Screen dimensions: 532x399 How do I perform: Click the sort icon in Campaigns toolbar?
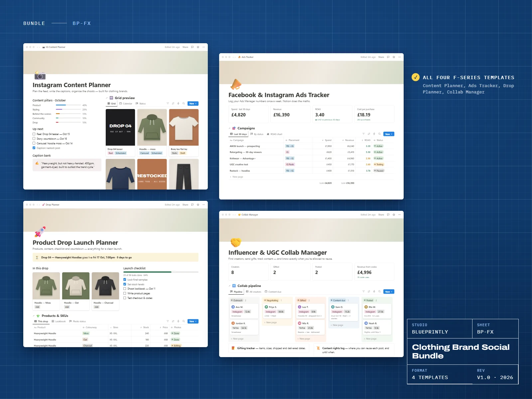click(x=369, y=134)
